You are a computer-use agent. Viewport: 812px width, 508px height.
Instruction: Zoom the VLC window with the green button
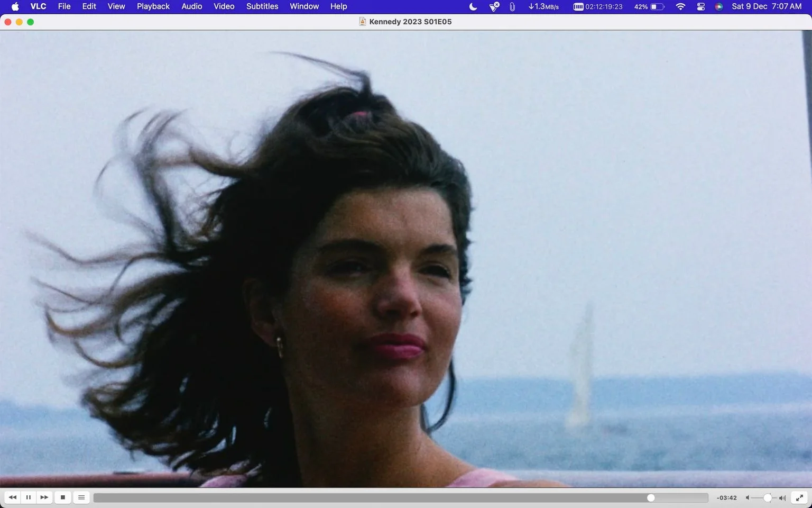pos(31,22)
